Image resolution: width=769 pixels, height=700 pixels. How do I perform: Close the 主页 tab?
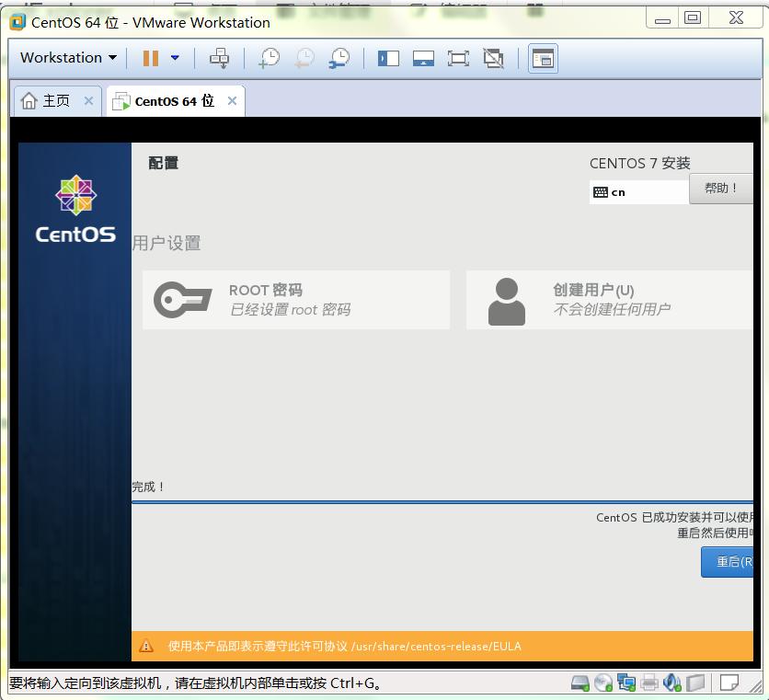pyautogui.click(x=89, y=100)
